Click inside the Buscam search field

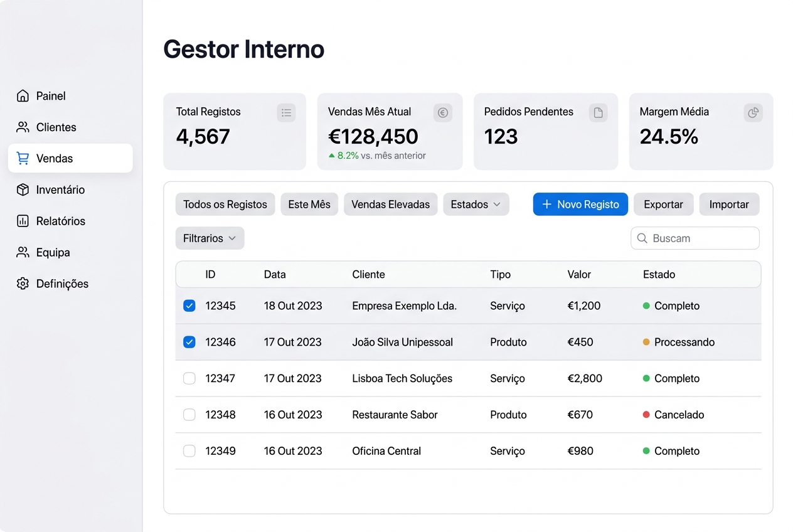tap(695, 238)
